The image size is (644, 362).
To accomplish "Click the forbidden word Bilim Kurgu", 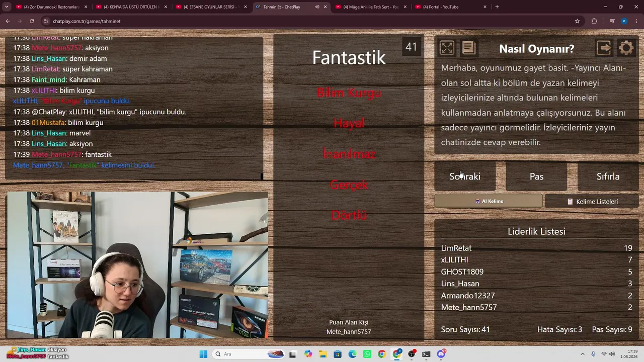I will coord(349,93).
